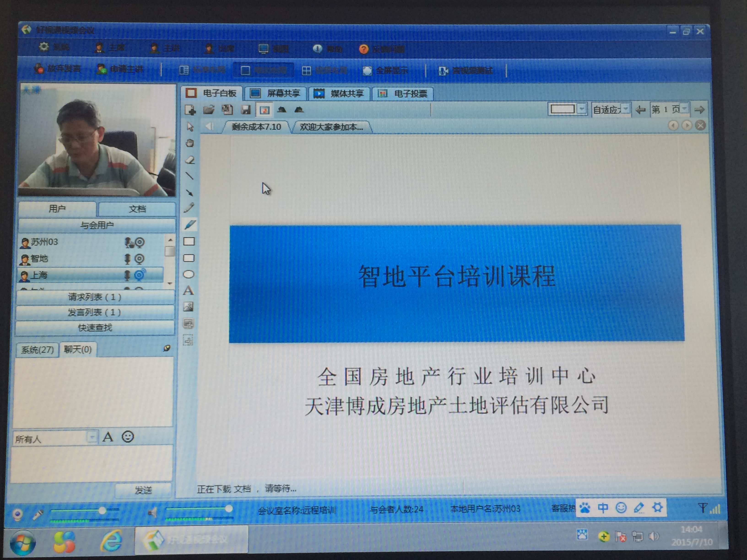747x560 pixels.
Task: Select the hand pan tool
Action: 190,143
